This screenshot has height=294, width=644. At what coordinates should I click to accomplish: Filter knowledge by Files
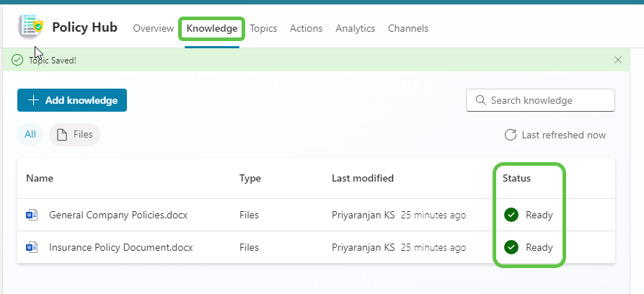(x=75, y=135)
